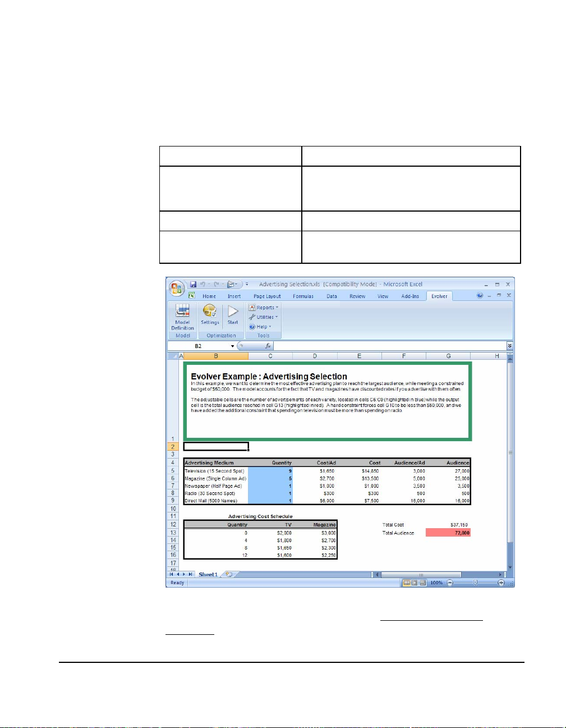This screenshot has width=566, height=728.
Task: Click the Excel workbook icon beside Home
Action: [x=192, y=296]
